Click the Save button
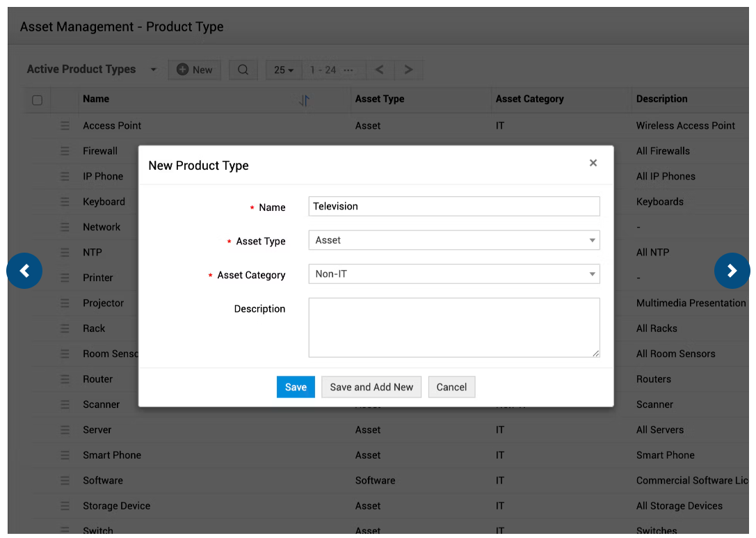 pos(296,387)
